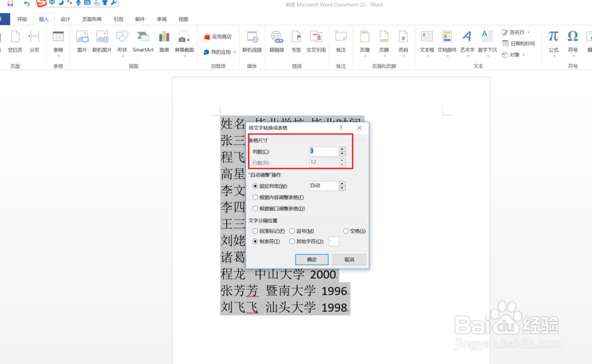Open 联机图片 online pictures
The image size is (592, 364).
102,41
